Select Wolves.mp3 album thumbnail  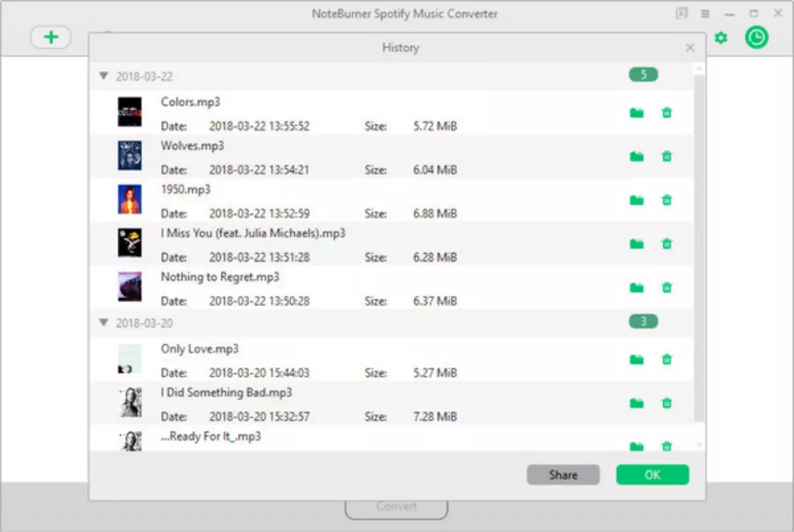130,156
